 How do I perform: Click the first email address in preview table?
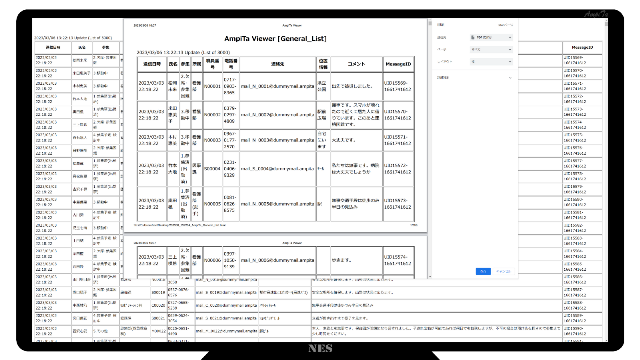click(x=278, y=87)
